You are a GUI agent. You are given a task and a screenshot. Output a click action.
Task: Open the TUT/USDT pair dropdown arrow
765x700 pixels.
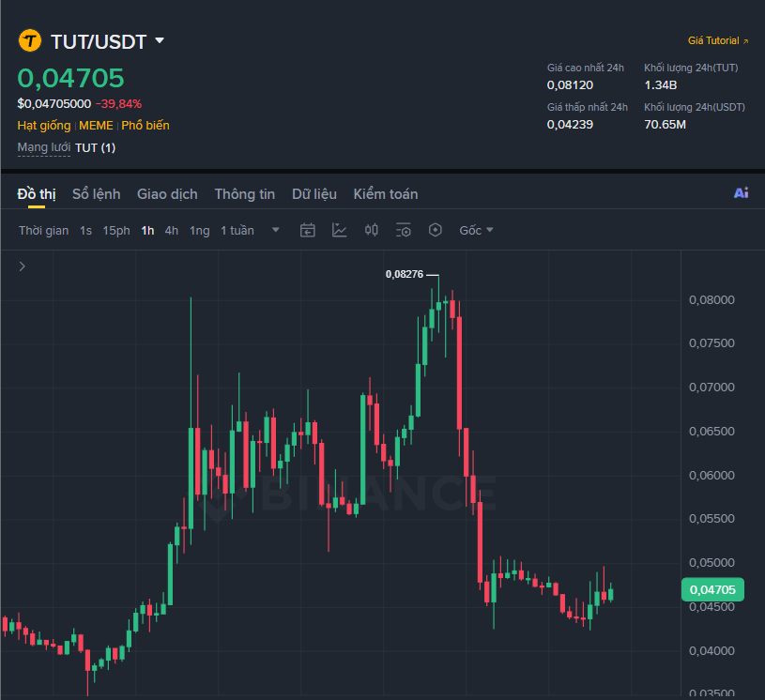click(x=160, y=40)
